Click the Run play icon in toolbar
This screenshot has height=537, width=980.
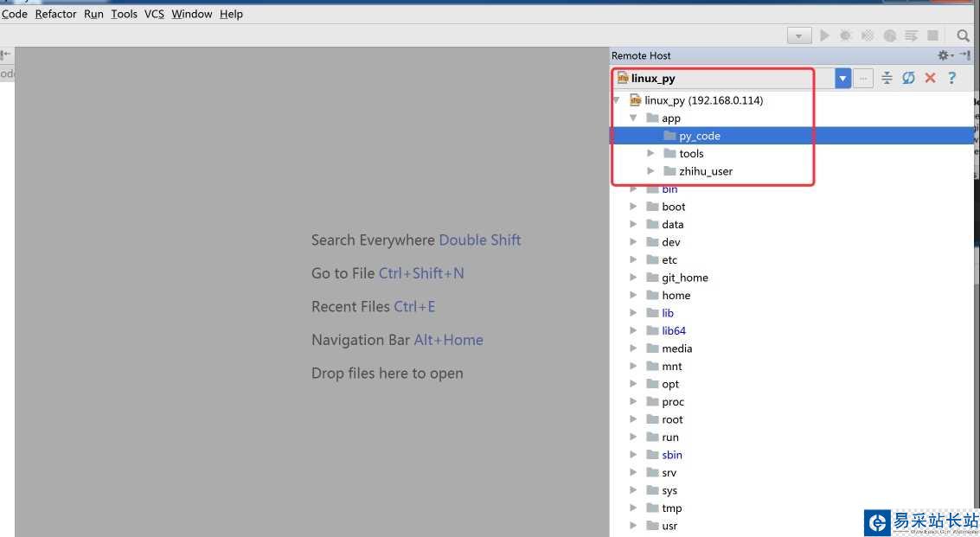coord(824,35)
